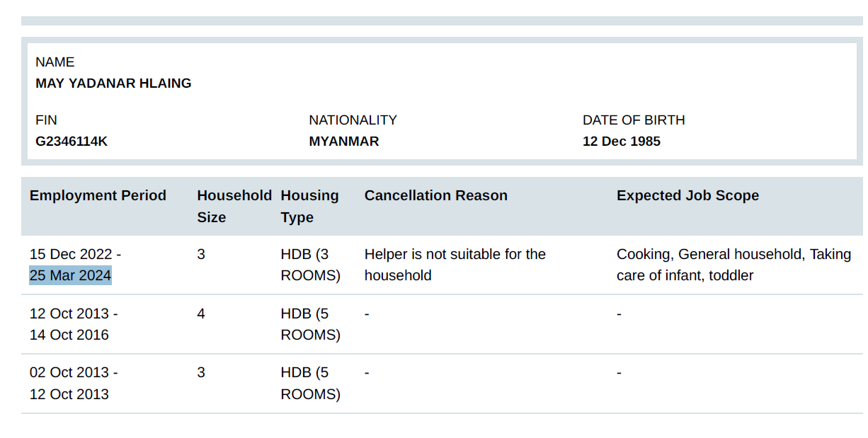Click the Expected Job Scope column header
Screen dimensions: 868x438
click(687, 196)
